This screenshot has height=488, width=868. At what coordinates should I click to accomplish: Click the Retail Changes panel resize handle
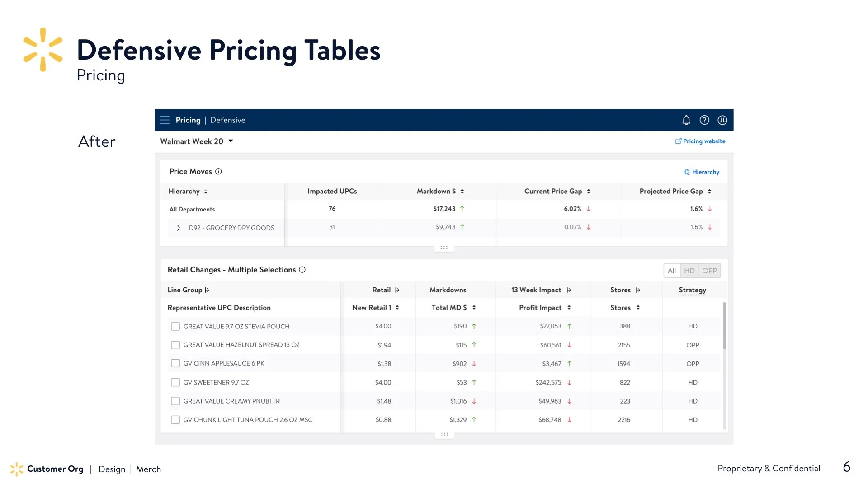click(x=444, y=434)
